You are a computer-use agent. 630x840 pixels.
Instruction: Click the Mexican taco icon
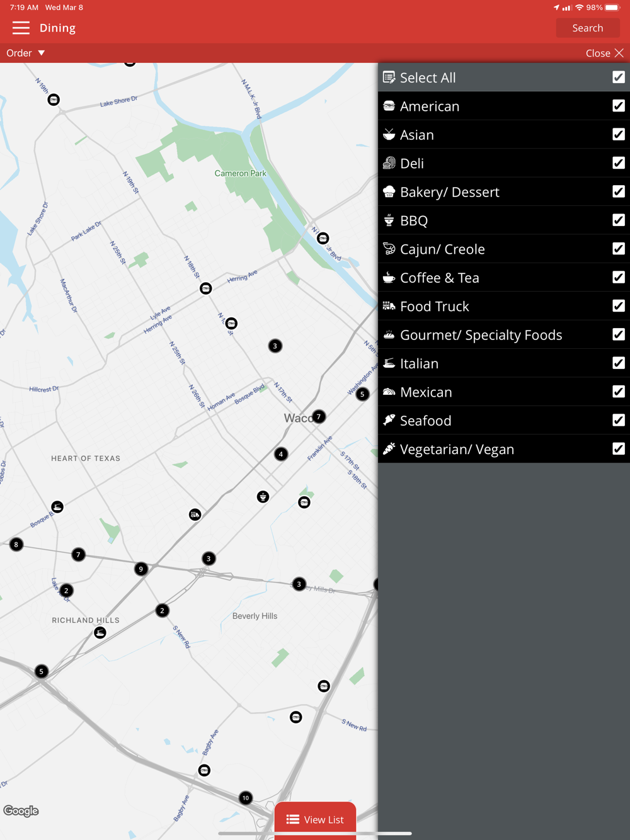(389, 392)
